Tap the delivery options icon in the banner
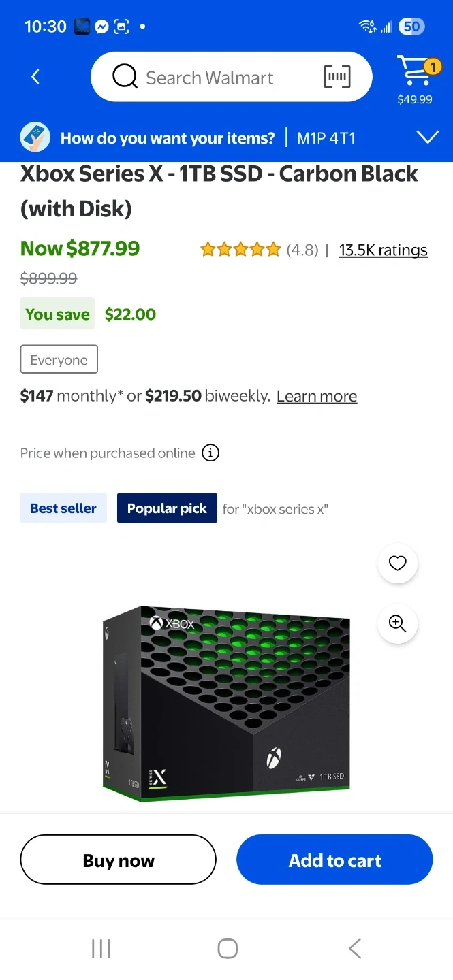453x980 pixels. point(35,138)
